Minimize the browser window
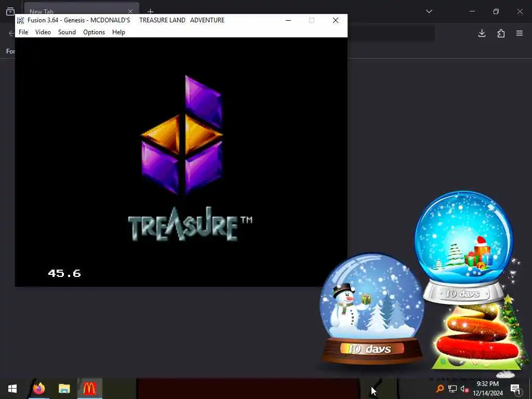The width and height of the screenshot is (532, 399). coord(472,11)
